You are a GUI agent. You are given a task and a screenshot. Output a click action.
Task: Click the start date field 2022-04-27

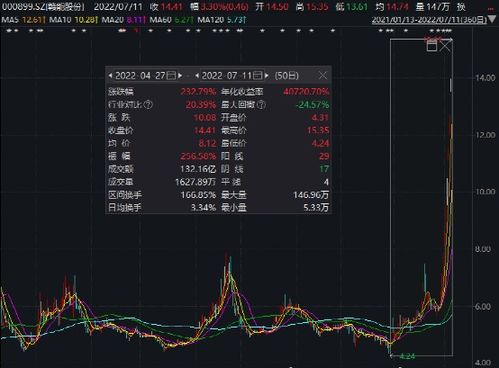pos(140,76)
